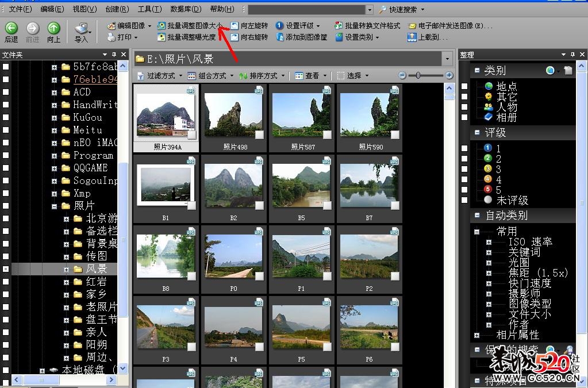The height and width of the screenshot is (388, 588).
Task: Click the 快速搜索 quick search button
Action: click(402, 9)
